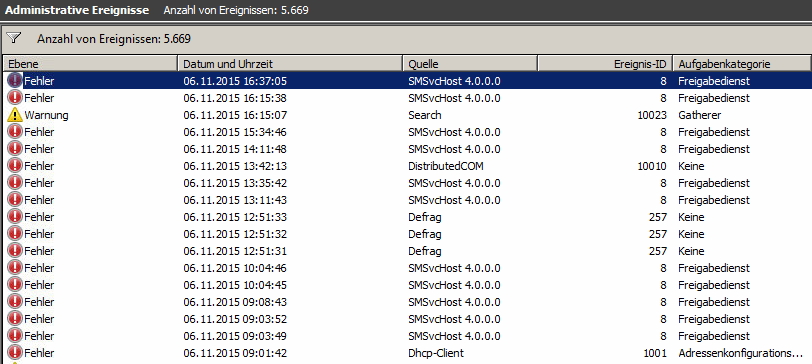The image size is (812, 364).
Task: Click error icon of 16:37:05 event
Action: [x=15, y=81]
